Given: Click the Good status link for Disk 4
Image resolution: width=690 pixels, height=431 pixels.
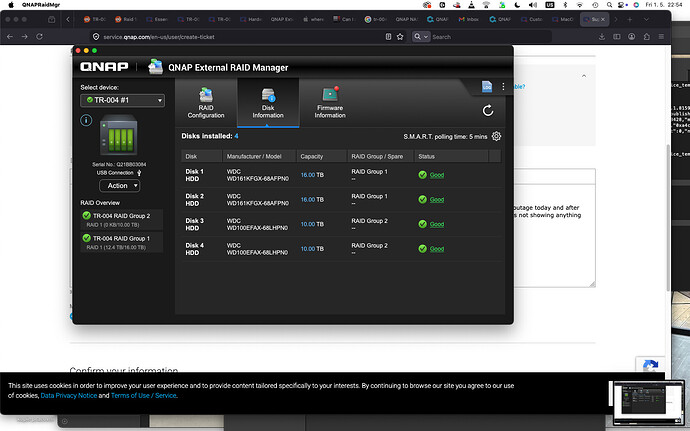Looking at the screenshot, I should (x=437, y=249).
